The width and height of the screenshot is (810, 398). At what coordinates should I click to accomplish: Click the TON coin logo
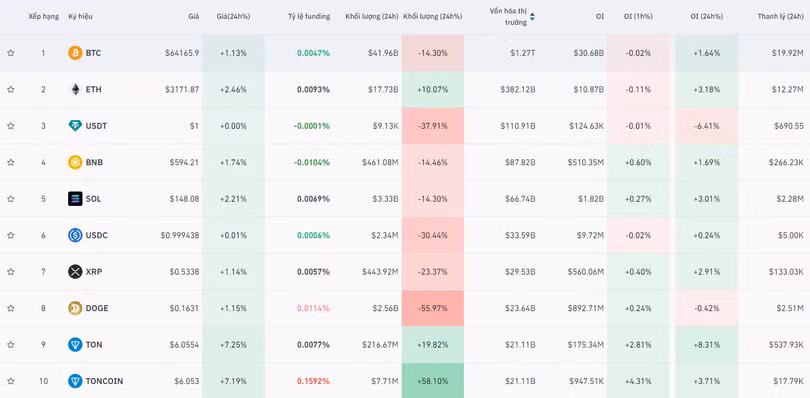coord(75,345)
